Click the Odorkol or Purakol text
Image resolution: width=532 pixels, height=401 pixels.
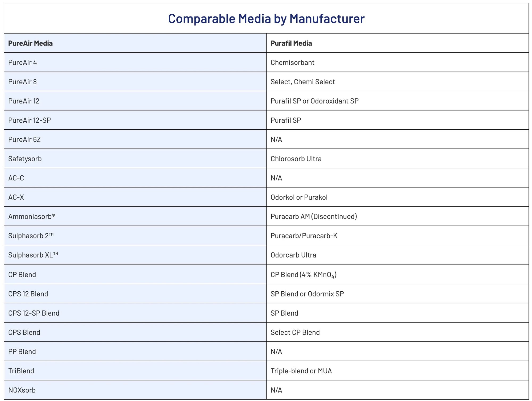(299, 197)
